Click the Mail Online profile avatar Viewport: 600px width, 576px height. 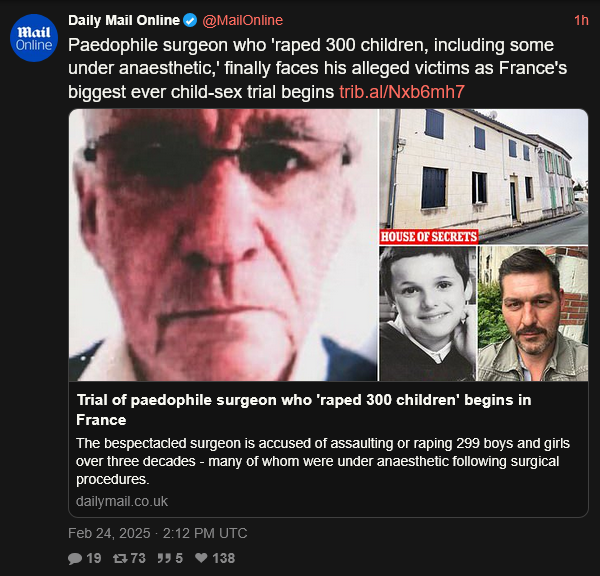(x=34, y=38)
